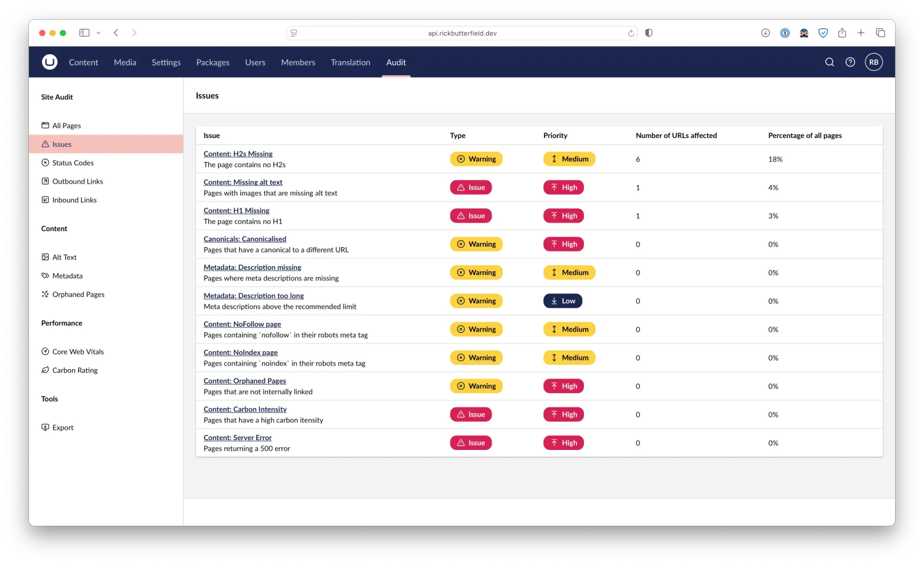924x564 pixels.
Task: Open the Users section
Action: point(255,62)
